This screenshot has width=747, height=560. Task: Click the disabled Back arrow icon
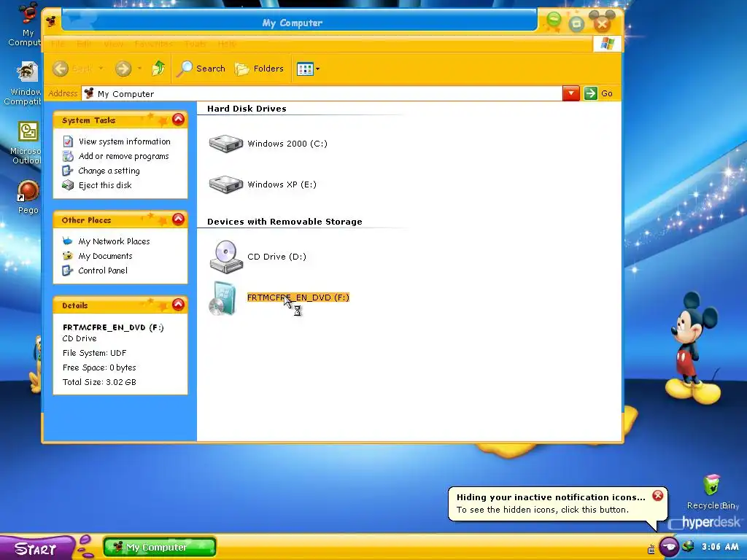61,69
